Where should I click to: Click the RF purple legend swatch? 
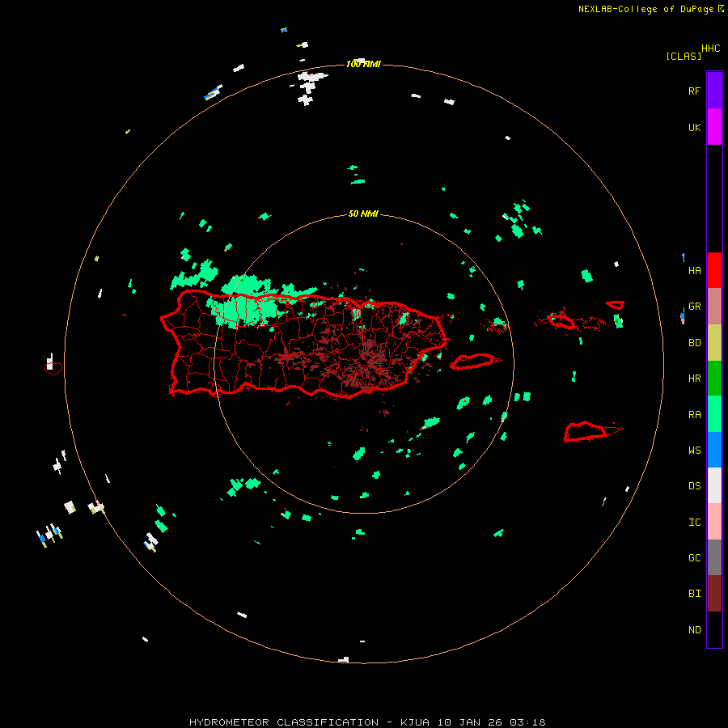pos(714,91)
